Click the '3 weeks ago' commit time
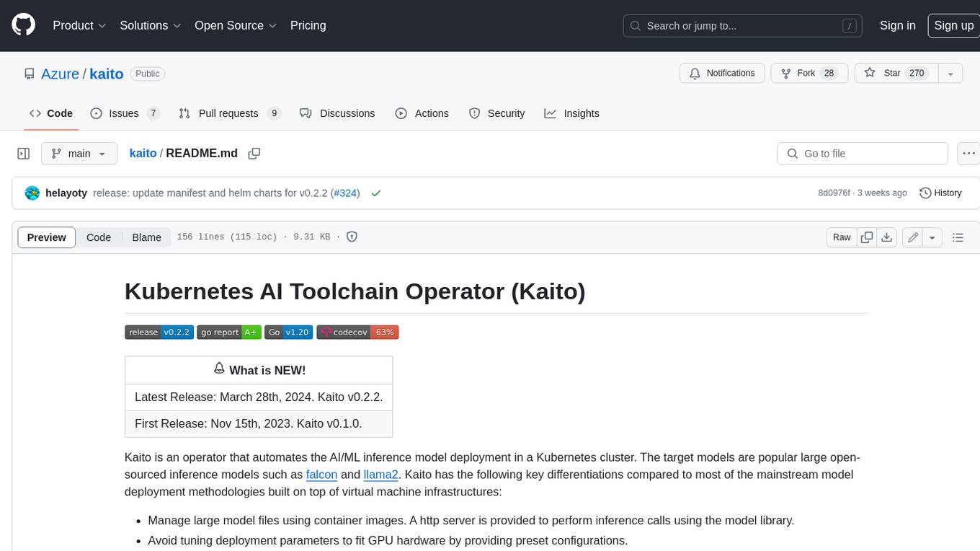 pos(882,193)
